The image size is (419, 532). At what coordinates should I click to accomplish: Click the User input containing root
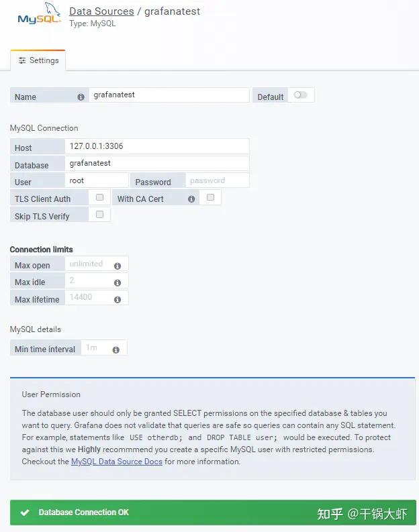97,180
